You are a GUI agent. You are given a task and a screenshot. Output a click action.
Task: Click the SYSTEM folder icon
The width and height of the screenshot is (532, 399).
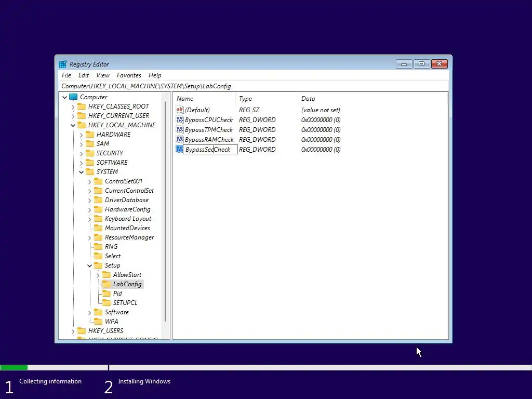pyautogui.click(x=90, y=171)
